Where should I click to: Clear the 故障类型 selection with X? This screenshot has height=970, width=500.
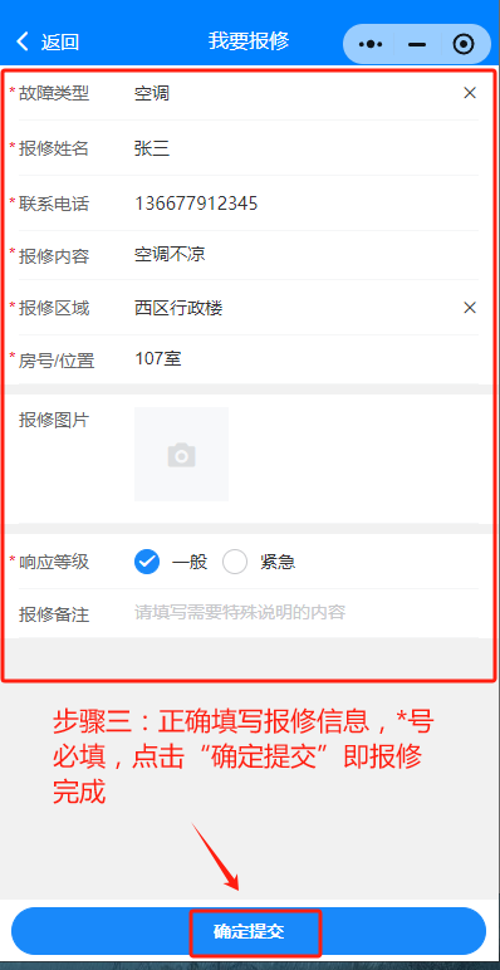click(470, 93)
